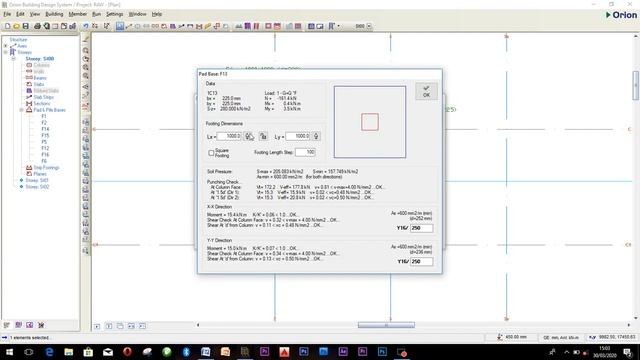The height and width of the screenshot is (360, 640).
Task: Open the Building menu
Action: (54, 14)
